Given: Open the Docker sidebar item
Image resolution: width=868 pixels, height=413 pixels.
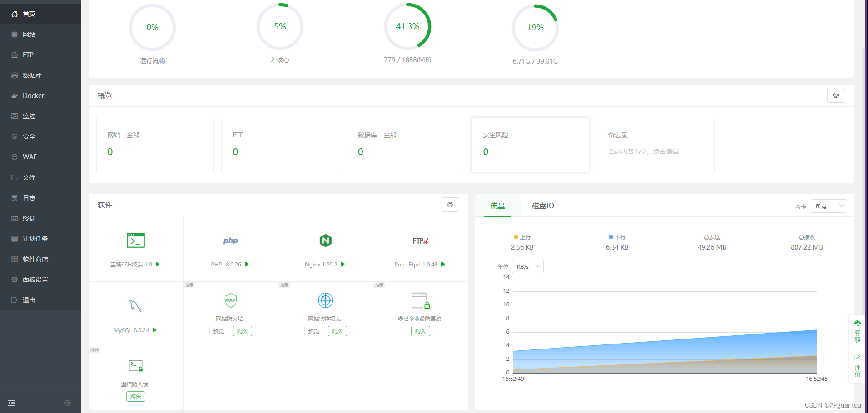Looking at the screenshot, I should (x=40, y=96).
